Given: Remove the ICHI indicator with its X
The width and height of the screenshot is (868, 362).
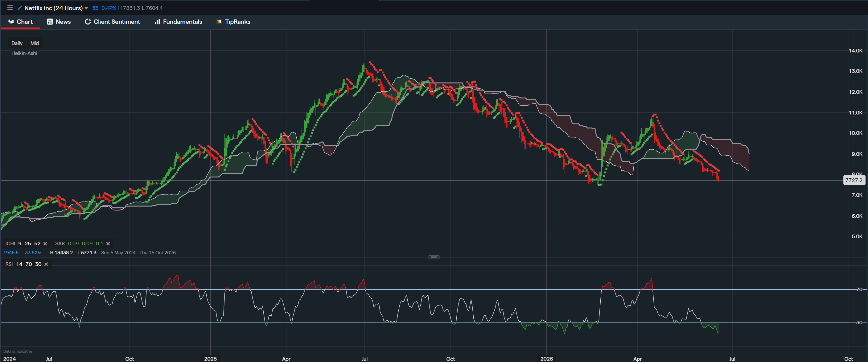Looking at the screenshot, I should click(45, 243).
